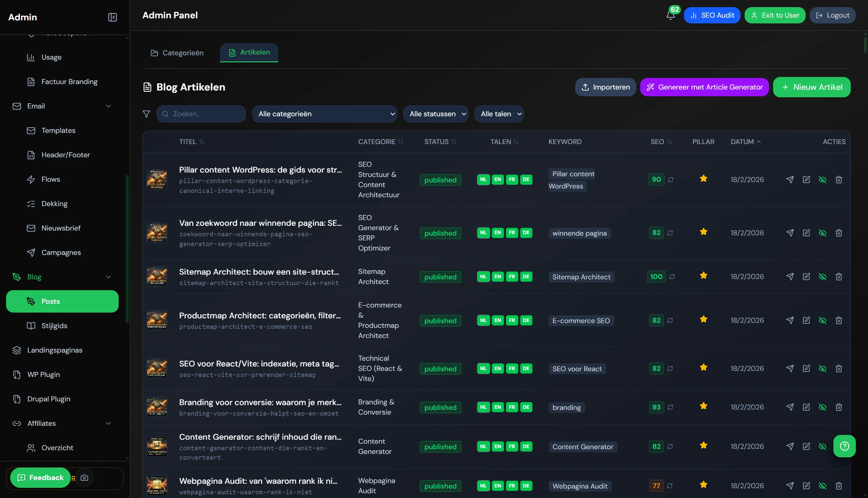Recalculate SEO score for Pillar content article

[671, 180]
